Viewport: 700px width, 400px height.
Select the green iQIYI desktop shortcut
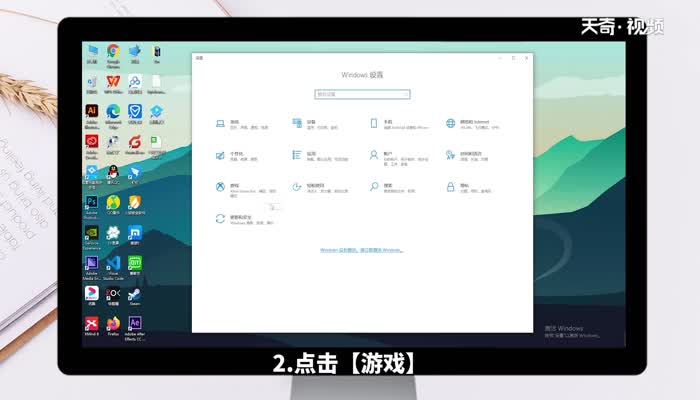(x=135, y=266)
